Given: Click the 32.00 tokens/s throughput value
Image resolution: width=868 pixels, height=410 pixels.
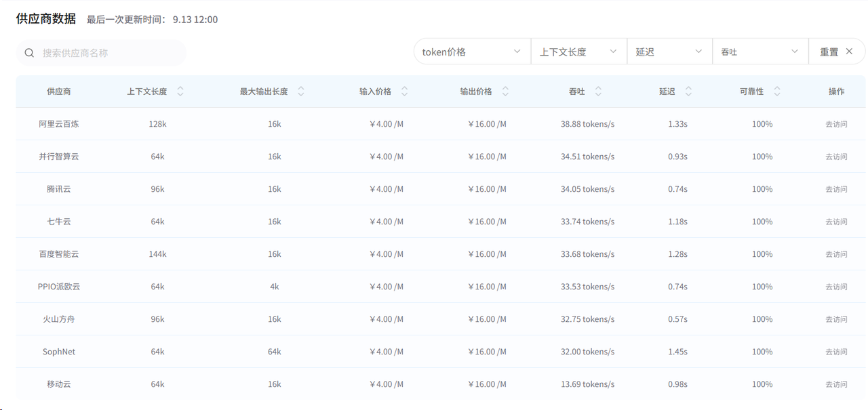Looking at the screenshot, I should [588, 352].
